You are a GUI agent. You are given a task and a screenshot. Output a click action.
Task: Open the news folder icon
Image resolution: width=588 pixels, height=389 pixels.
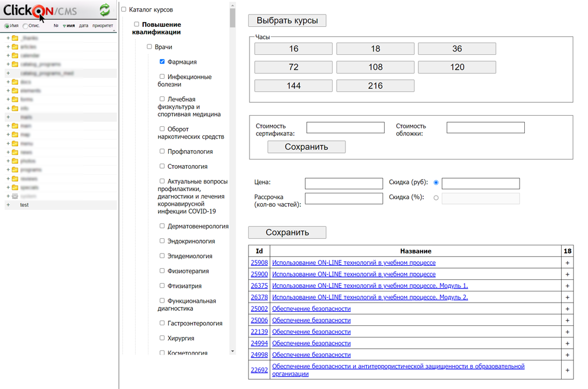tap(15, 152)
